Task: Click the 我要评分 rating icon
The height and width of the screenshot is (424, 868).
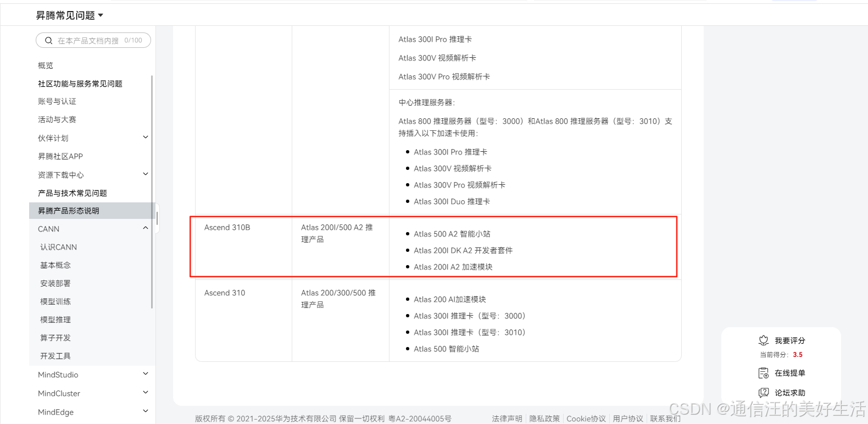Action: point(764,340)
